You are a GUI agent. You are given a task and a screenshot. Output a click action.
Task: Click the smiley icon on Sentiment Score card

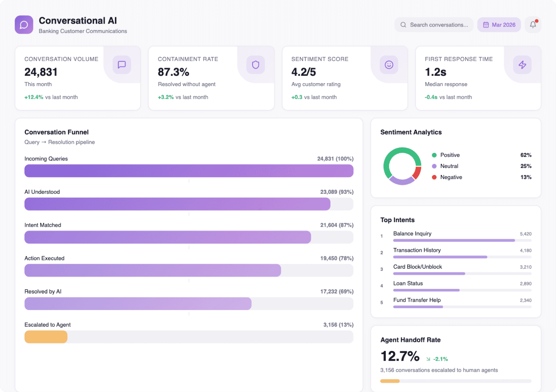pyautogui.click(x=389, y=65)
